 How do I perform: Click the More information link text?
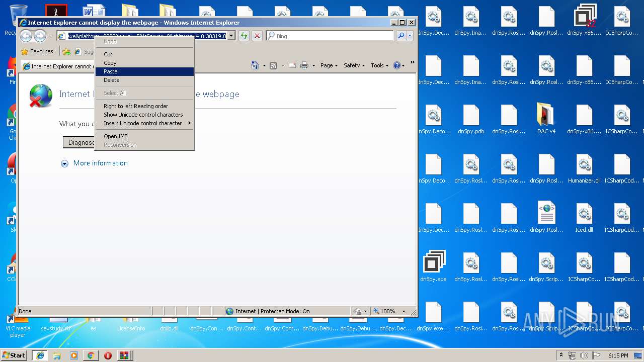100,163
